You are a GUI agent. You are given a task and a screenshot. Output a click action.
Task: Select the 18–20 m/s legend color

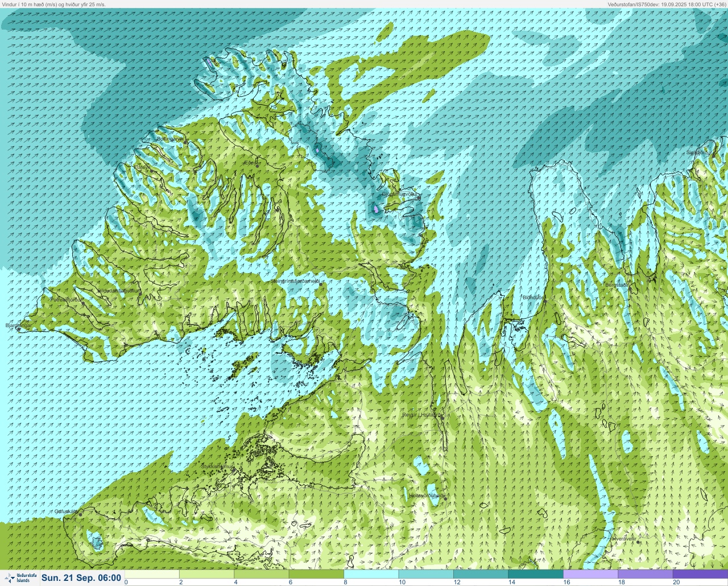pos(645,574)
